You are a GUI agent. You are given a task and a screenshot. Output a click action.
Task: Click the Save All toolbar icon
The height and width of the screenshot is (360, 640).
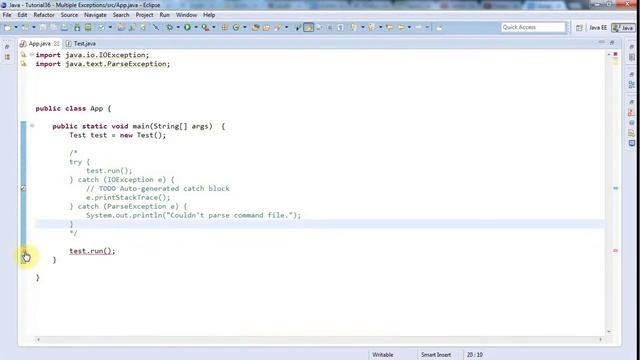click(53, 27)
